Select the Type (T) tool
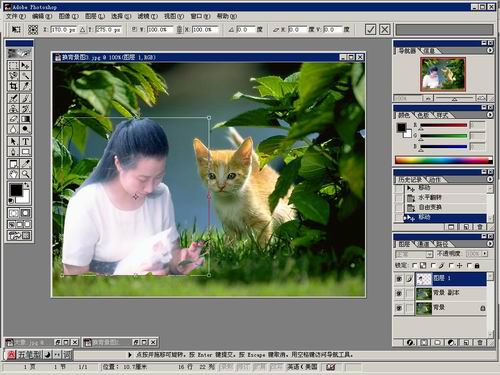 point(26,141)
